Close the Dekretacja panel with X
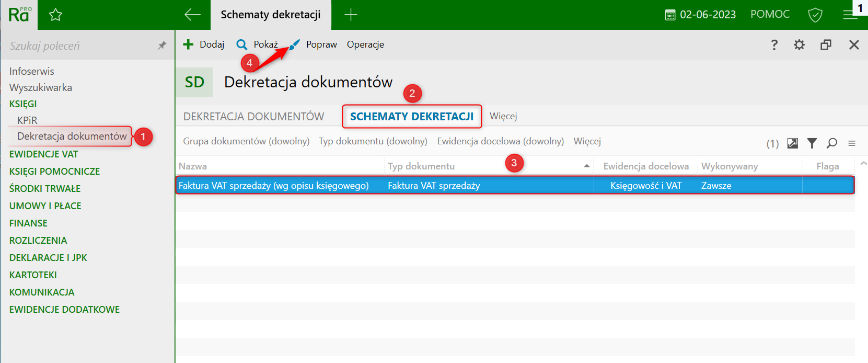868x363 pixels. (854, 45)
